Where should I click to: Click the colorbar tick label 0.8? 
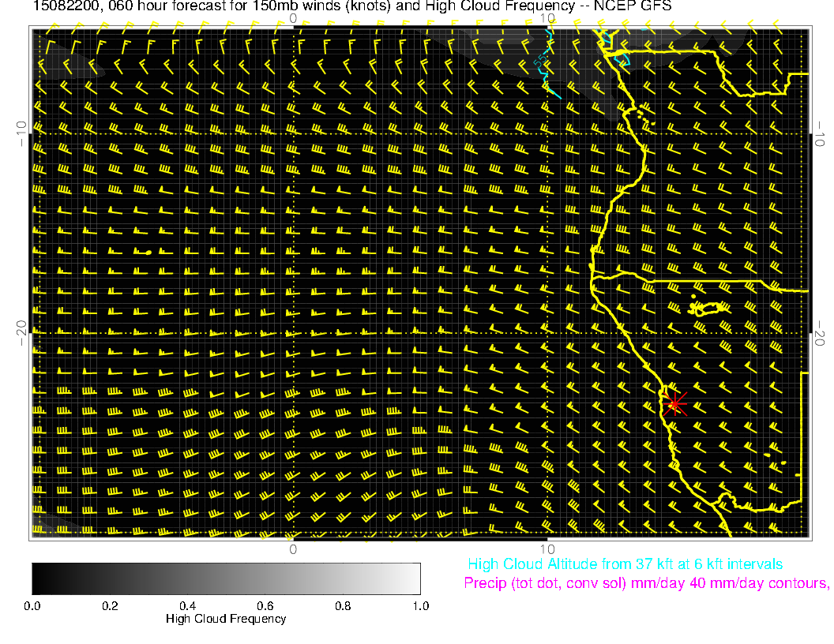(343, 606)
